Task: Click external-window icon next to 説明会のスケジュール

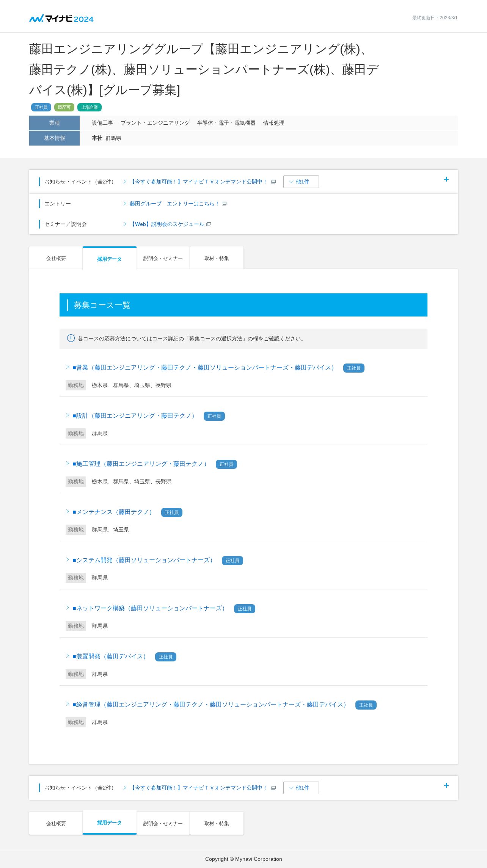Action: [209, 224]
